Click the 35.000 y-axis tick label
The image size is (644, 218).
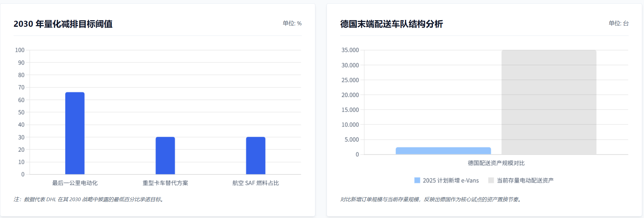point(350,50)
